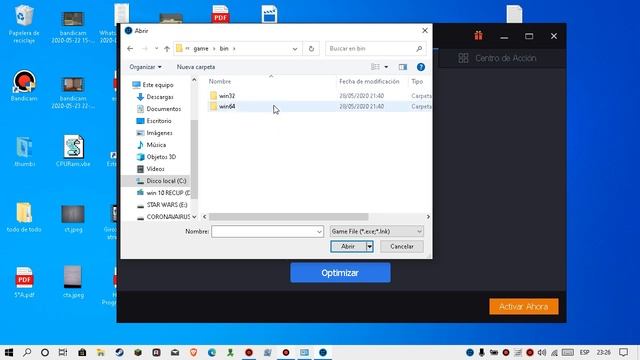This screenshot has height=360, width=640.
Task: Click the horizontal scrollbar in file list
Action: coord(289,217)
